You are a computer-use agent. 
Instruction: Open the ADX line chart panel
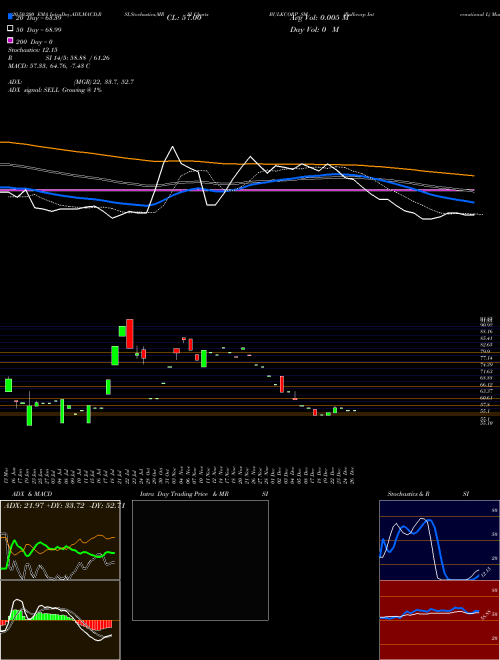click(x=60, y=540)
